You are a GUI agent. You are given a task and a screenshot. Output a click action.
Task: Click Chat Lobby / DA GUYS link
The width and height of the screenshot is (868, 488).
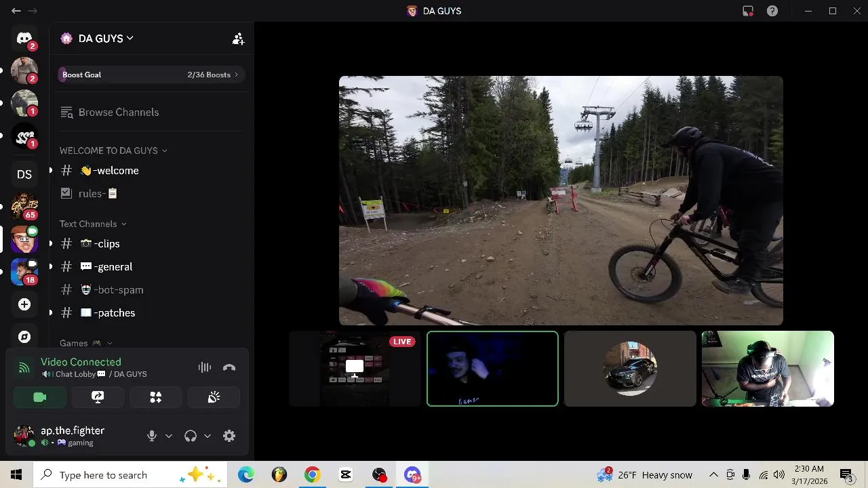pyautogui.click(x=94, y=374)
